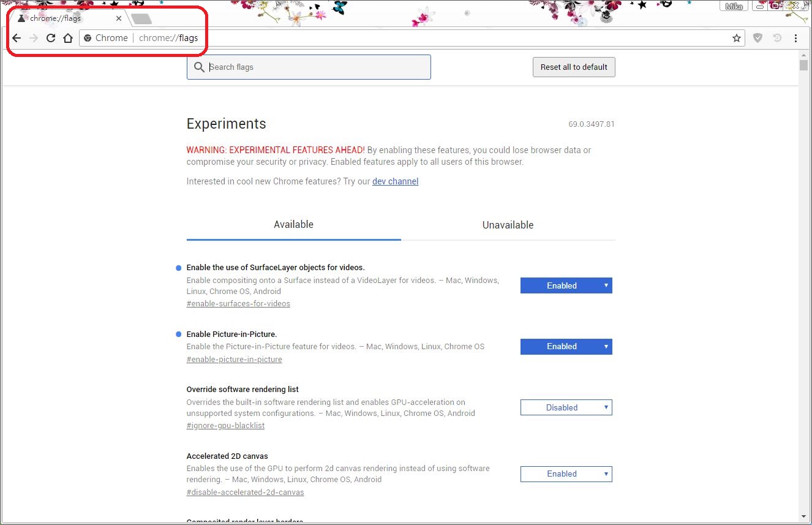Click the WARNING: EXPERIMENTAL FEATURES AHEAD! text
The image size is (812, 525).
(276, 150)
